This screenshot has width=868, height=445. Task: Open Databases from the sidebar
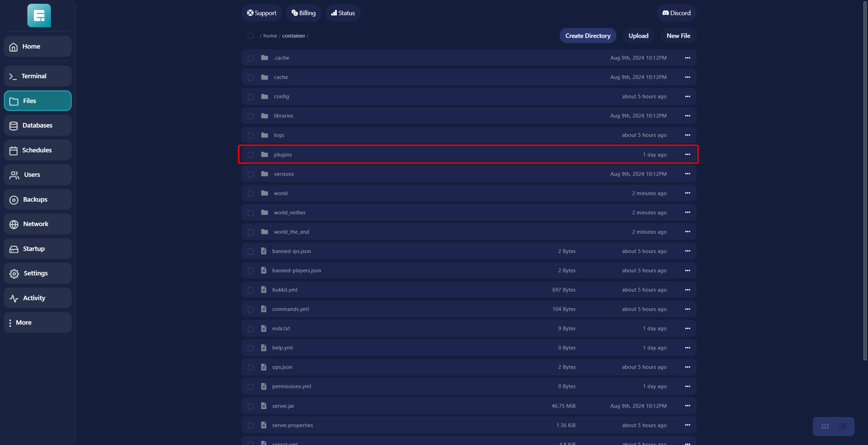click(x=37, y=125)
